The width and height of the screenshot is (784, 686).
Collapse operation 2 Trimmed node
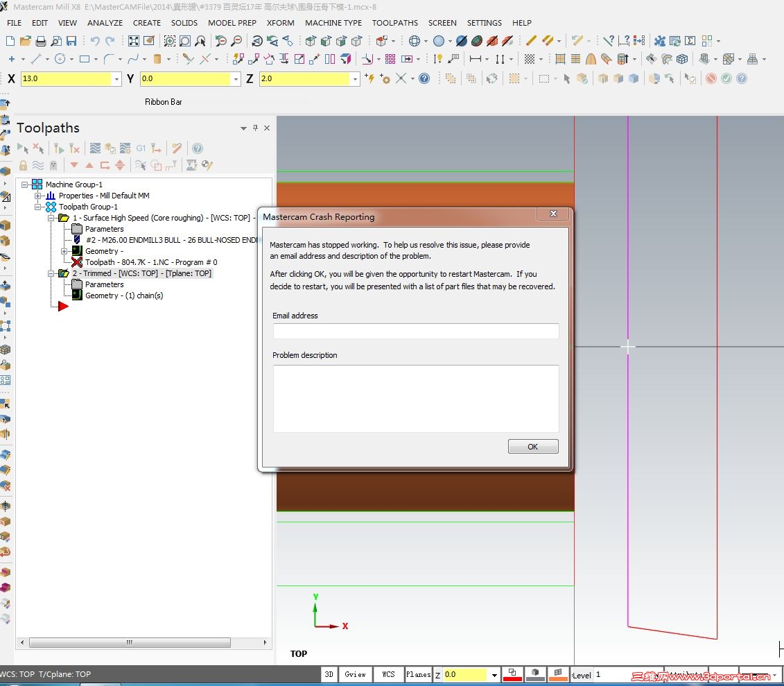point(51,274)
